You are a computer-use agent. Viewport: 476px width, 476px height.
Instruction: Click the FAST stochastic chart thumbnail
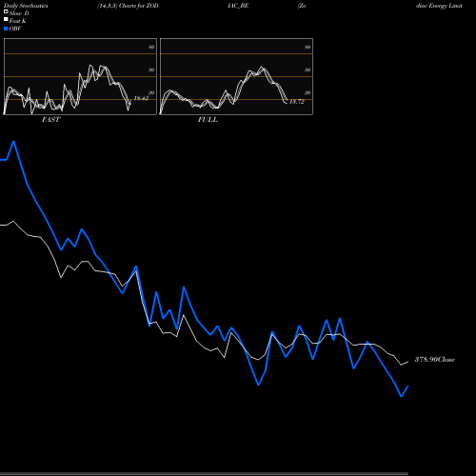(x=80, y=76)
